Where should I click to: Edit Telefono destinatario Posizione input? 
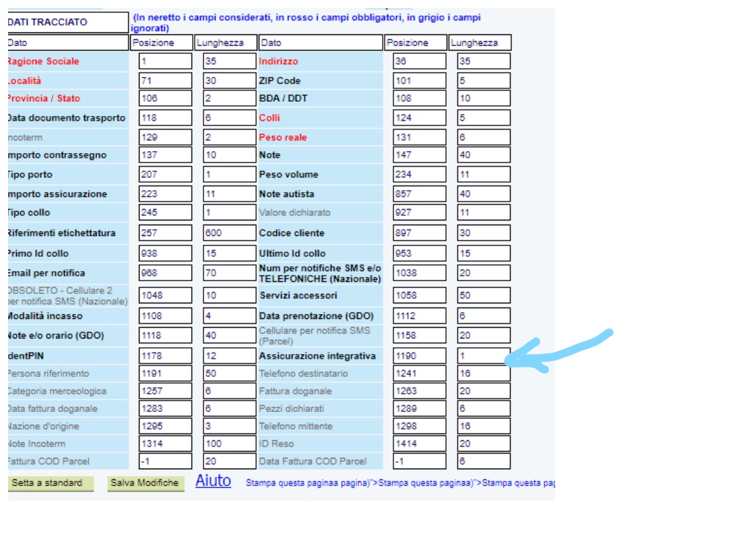click(420, 374)
